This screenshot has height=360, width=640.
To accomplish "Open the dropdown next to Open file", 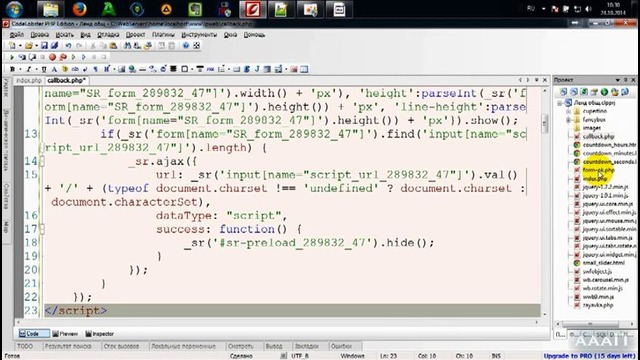I will (36, 46).
